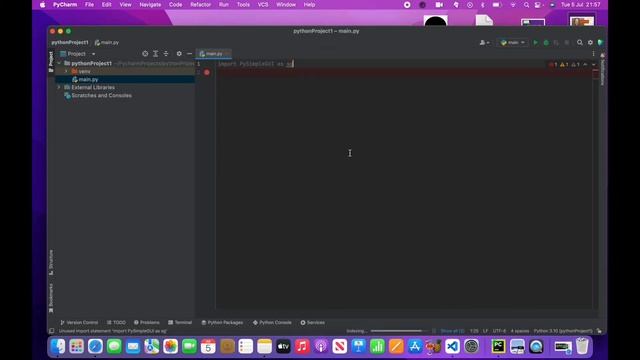The image size is (640, 360).
Task: Open the Navigate menu
Action: (x=150, y=5)
